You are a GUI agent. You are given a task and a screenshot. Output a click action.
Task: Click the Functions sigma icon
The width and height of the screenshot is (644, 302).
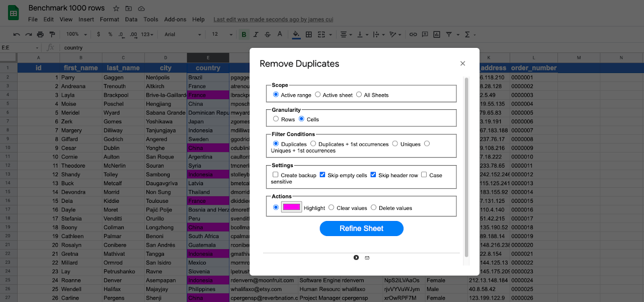coord(467,34)
